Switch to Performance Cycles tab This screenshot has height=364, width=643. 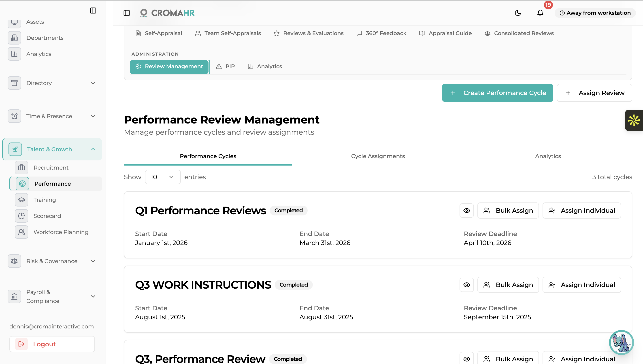click(x=208, y=156)
